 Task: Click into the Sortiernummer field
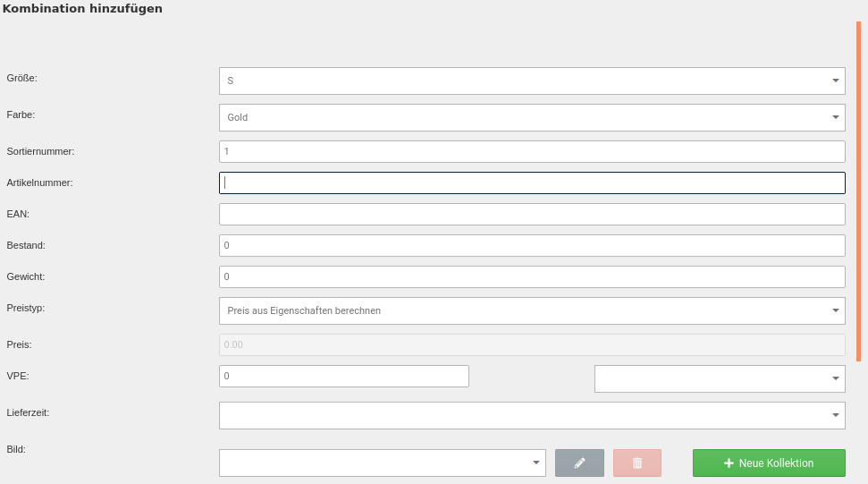tap(531, 151)
